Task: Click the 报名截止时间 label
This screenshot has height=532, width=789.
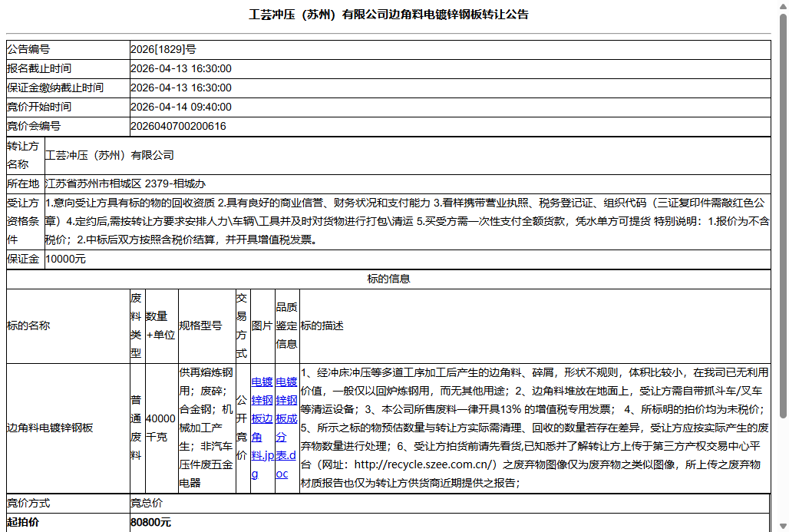Action: pos(39,68)
